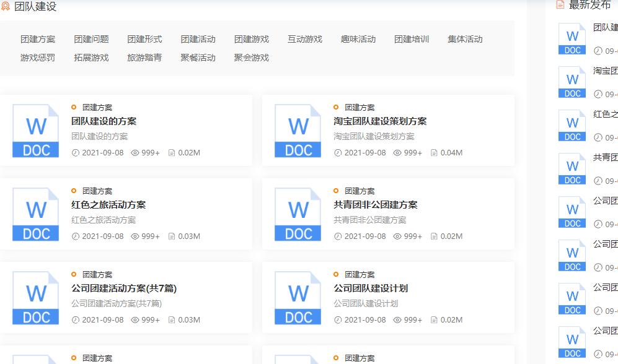Open the 互动游戏 category
The height and width of the screenshot is (364, 618).
[x=304, y=38]
